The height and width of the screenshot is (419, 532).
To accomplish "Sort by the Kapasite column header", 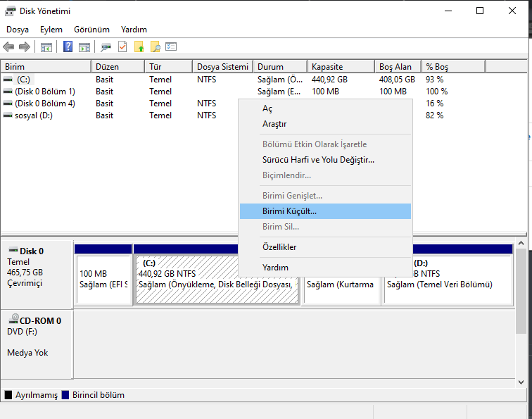I will (341, 67).
